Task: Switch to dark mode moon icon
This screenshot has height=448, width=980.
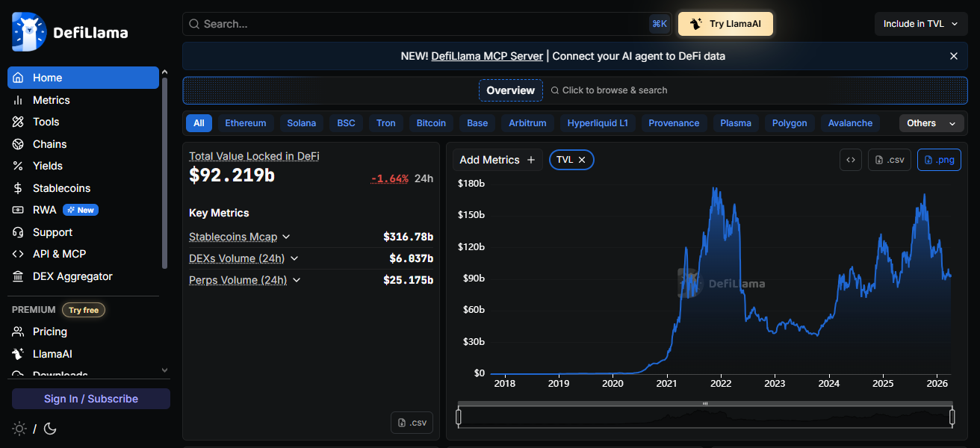Action: (x=50, y=429)
